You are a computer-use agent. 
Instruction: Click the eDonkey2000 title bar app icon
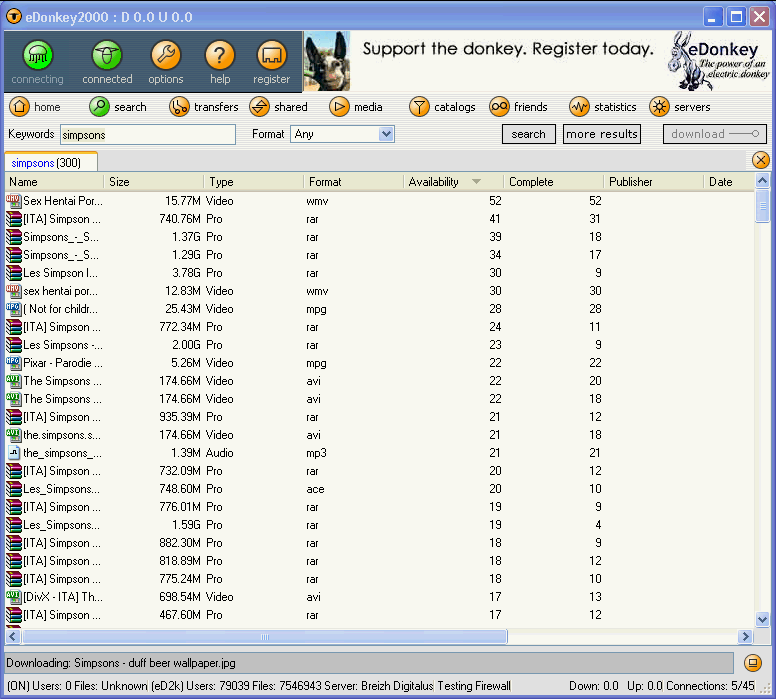point(14,16)
